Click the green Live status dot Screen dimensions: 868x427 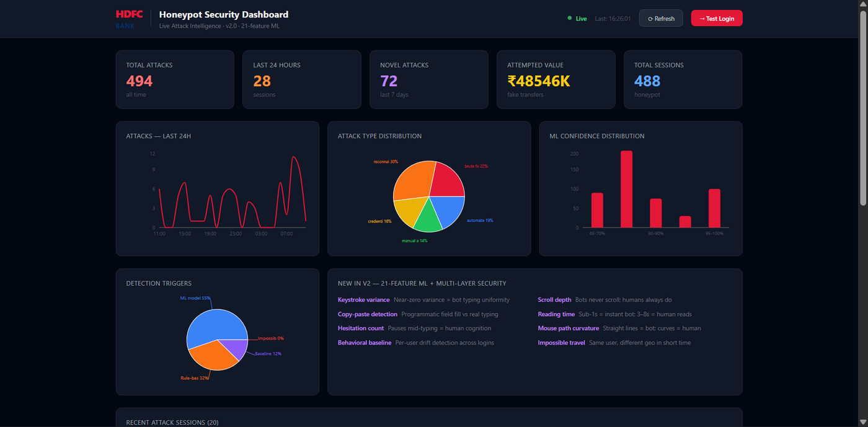(570, 18)
